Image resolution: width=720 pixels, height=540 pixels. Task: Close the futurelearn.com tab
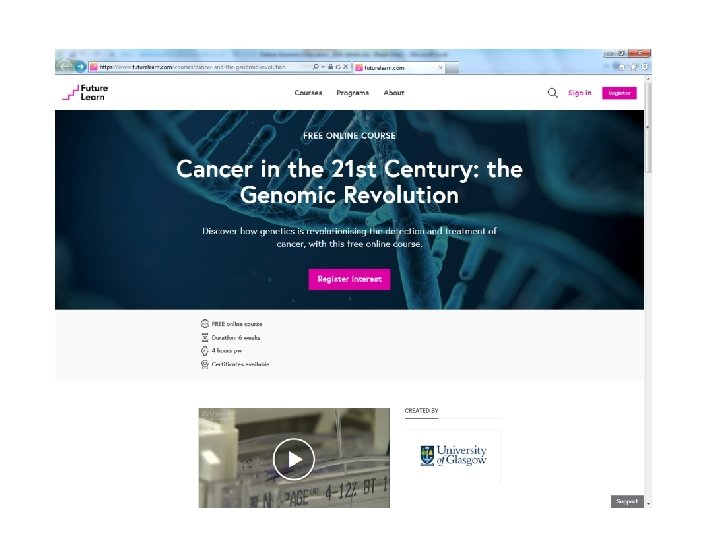441,68
